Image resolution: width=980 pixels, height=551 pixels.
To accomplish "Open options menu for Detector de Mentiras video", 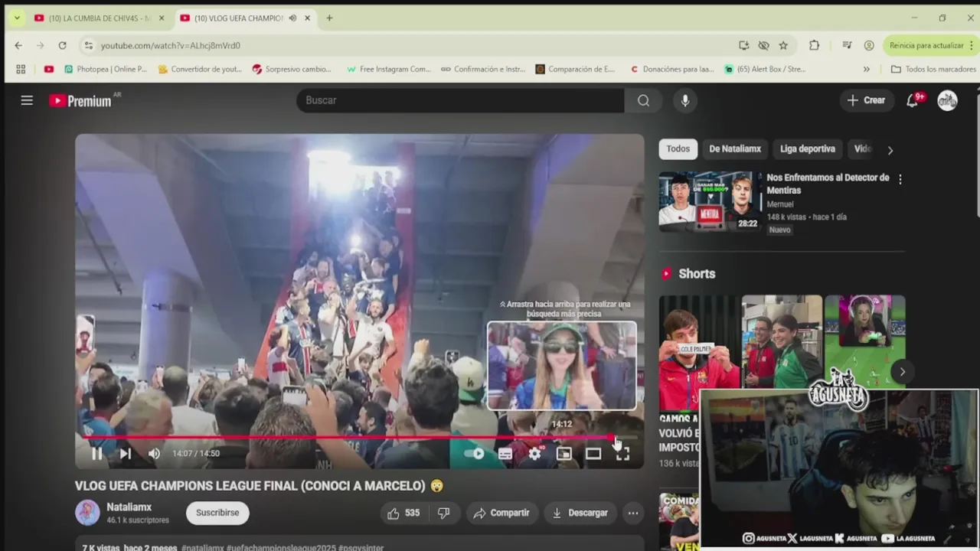I will pos(900,179).
